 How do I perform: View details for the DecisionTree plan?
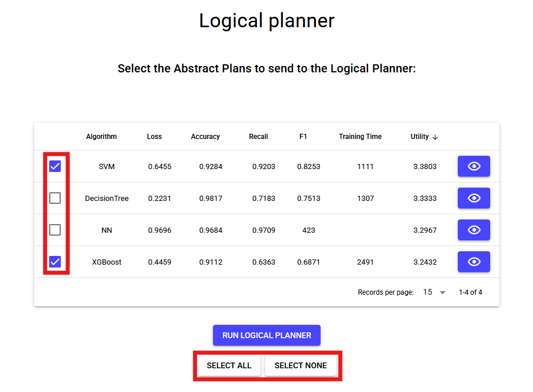(x=473, y=198)
